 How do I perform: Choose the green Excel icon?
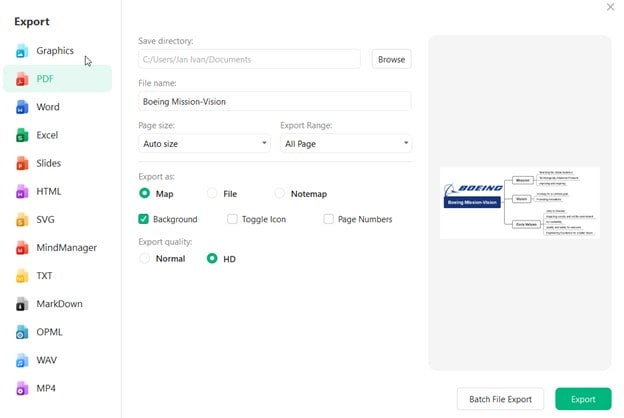click(22, 135)
